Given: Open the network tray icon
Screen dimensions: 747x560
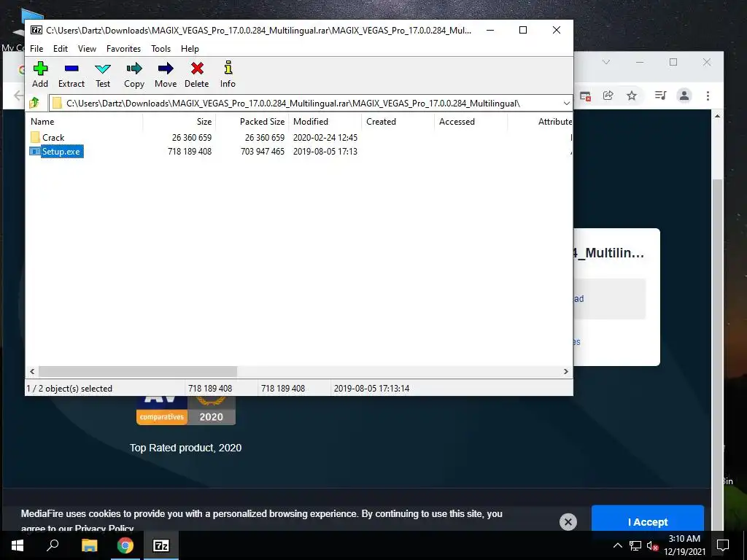Looking at the screenshot, I should 635,545.
